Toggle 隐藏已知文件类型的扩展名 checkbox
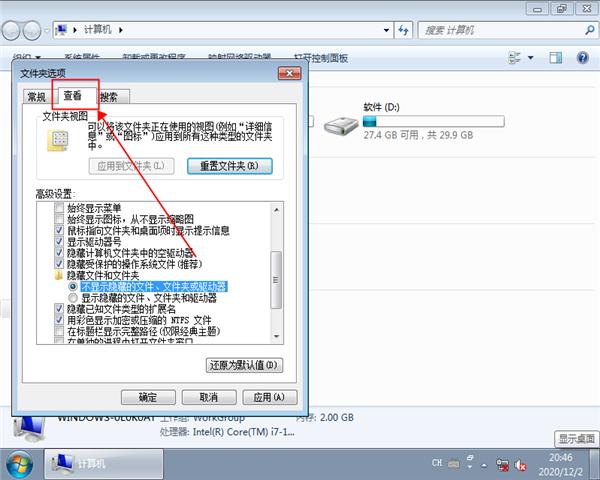Image resolution: width=600 pixels, height=480 pixels. 59,309
